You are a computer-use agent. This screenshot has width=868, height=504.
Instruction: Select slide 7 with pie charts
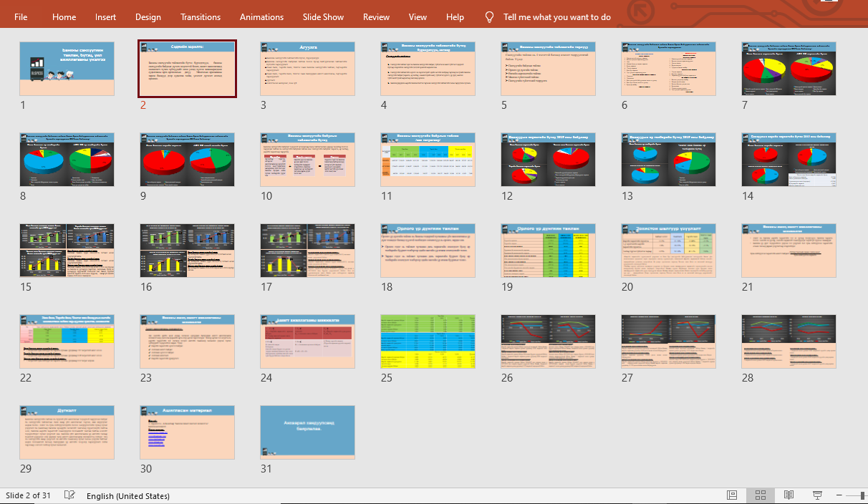789,69
